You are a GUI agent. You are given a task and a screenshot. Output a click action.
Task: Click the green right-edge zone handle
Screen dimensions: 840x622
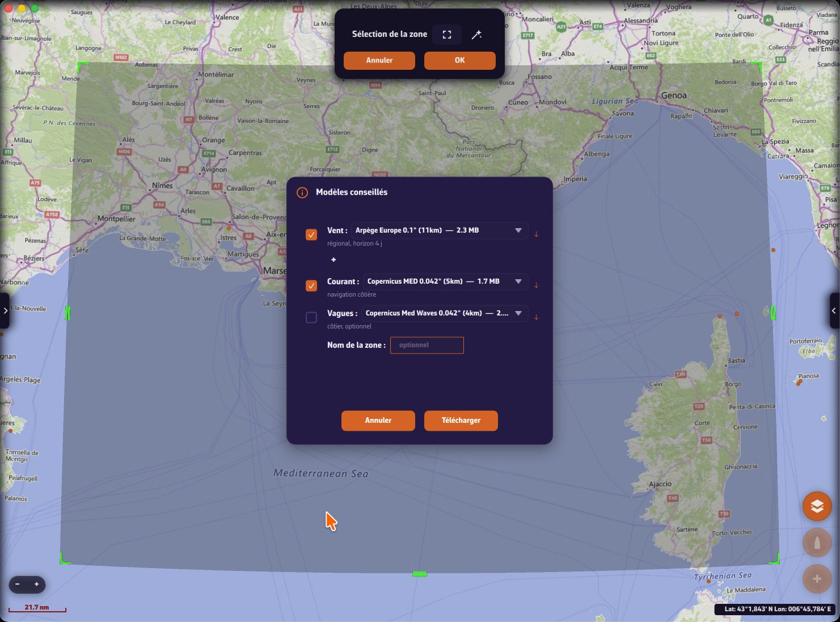point(773,312)
